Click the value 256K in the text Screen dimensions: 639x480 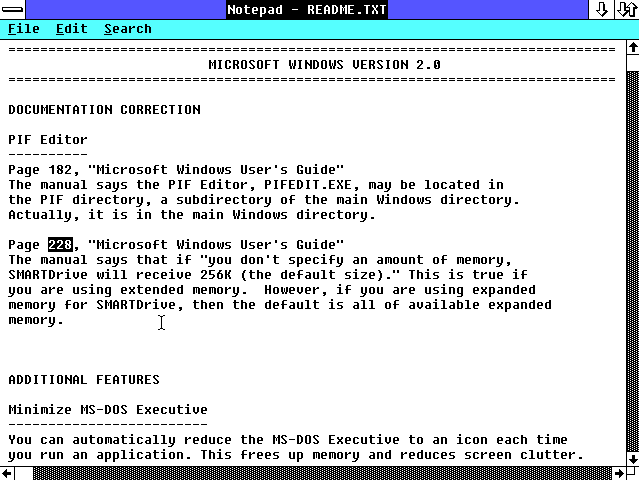tap(216, 275)
